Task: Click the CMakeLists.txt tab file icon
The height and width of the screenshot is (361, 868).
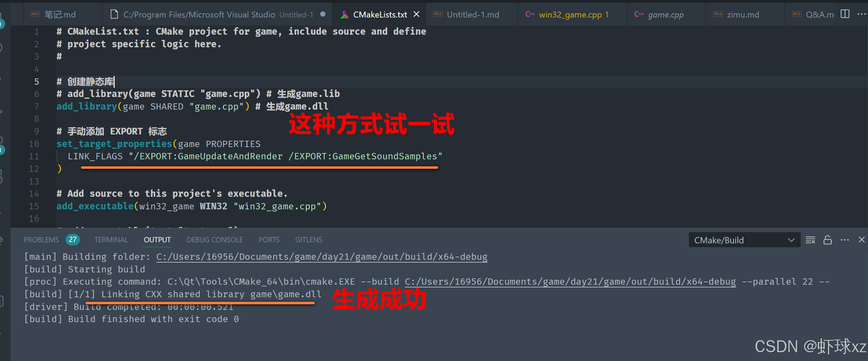Action: [x=345, y=14]
